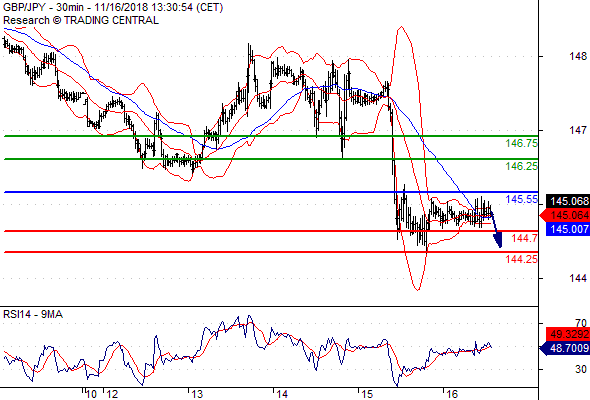Click the 146.25 resistance level label
This screenshot has width=590, height=400.
tap(522, 166)
